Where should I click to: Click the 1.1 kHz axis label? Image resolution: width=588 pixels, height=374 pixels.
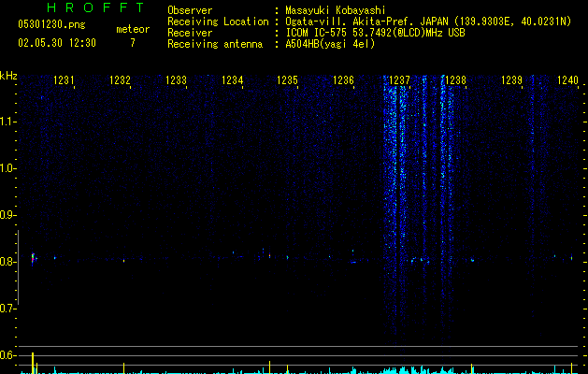tap(7, 122)
